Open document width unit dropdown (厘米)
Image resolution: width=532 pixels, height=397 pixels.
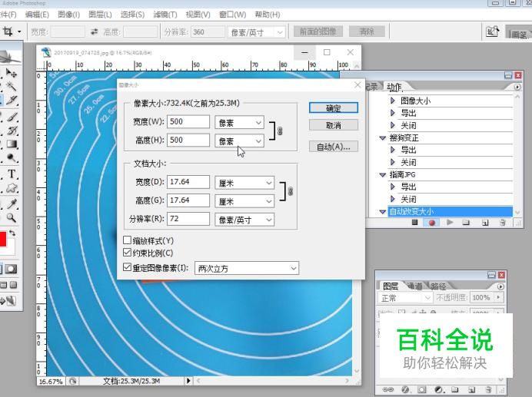click(x=244, y=183)
